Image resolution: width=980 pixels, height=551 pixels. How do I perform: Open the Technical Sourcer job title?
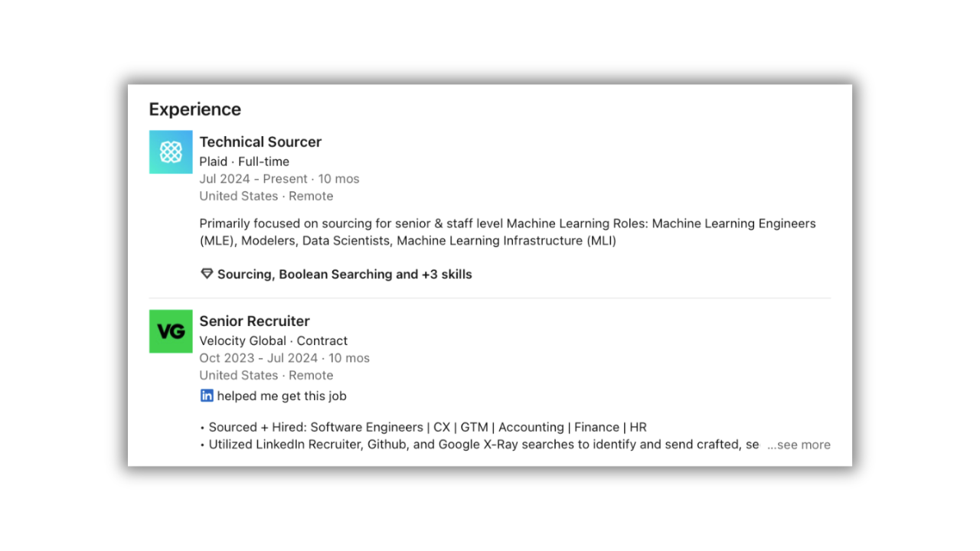[260, 142]
